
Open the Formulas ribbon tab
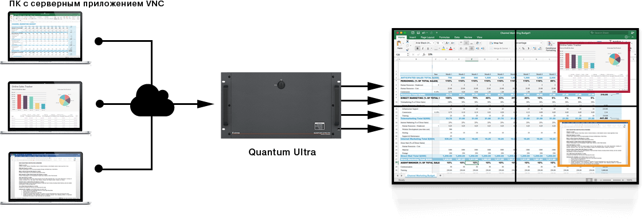444,37
